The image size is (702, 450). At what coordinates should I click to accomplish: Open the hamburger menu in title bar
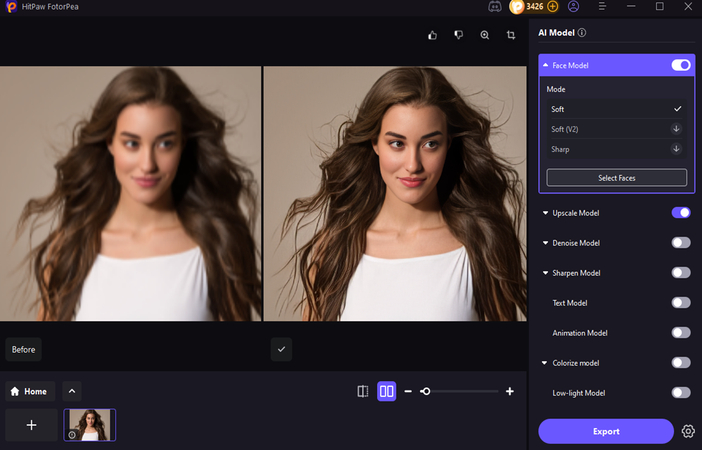(x=602, y=6)
